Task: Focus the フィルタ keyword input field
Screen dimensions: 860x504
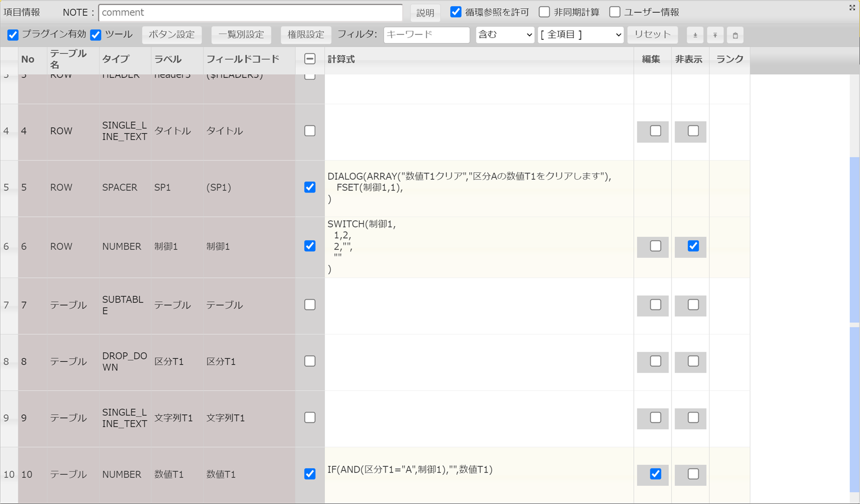Action: 426,35
